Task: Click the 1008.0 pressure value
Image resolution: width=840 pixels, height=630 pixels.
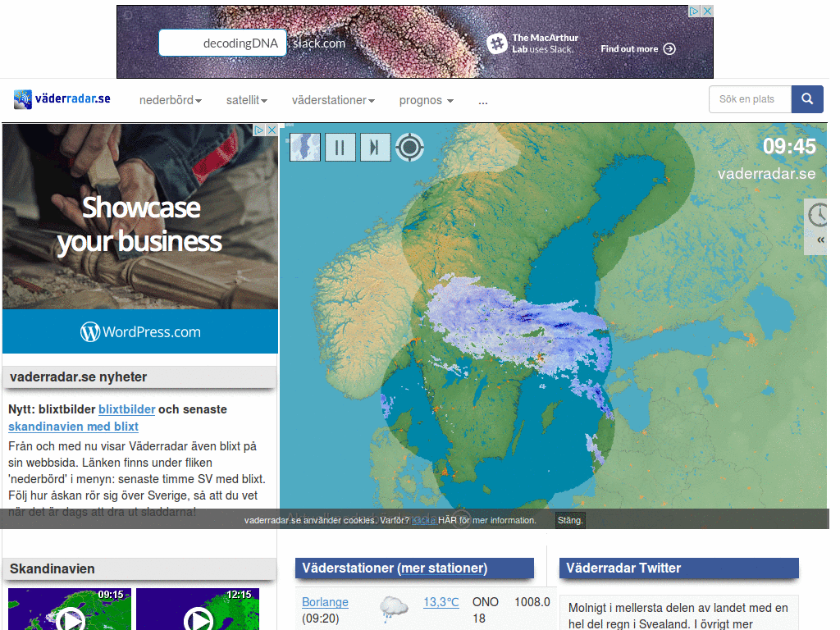Action: (532, 602)
